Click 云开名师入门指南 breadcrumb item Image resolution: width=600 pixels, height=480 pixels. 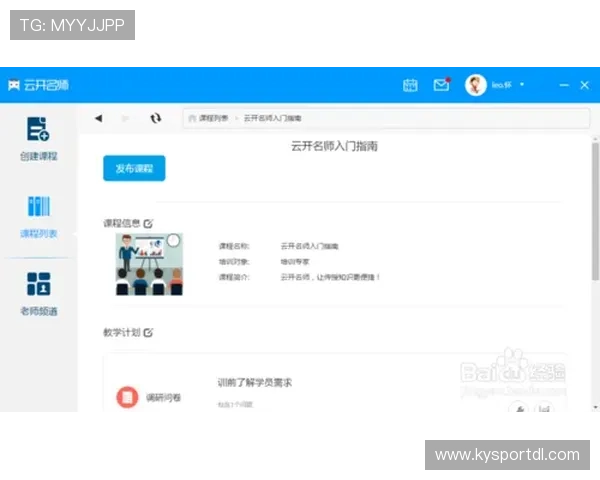point(272,118)
